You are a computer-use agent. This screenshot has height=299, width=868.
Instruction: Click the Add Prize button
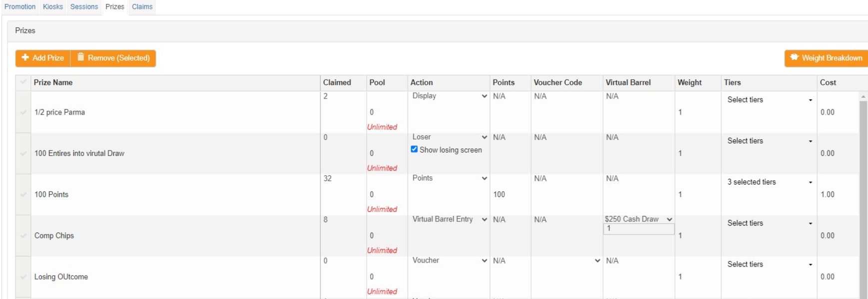(x=43, y=58)
